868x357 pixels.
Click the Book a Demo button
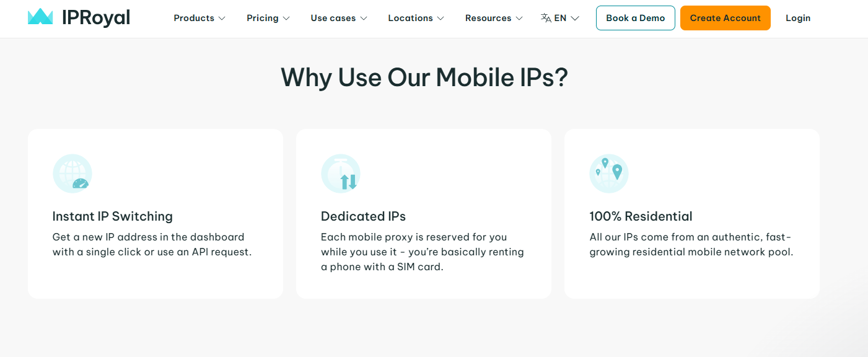635,18
